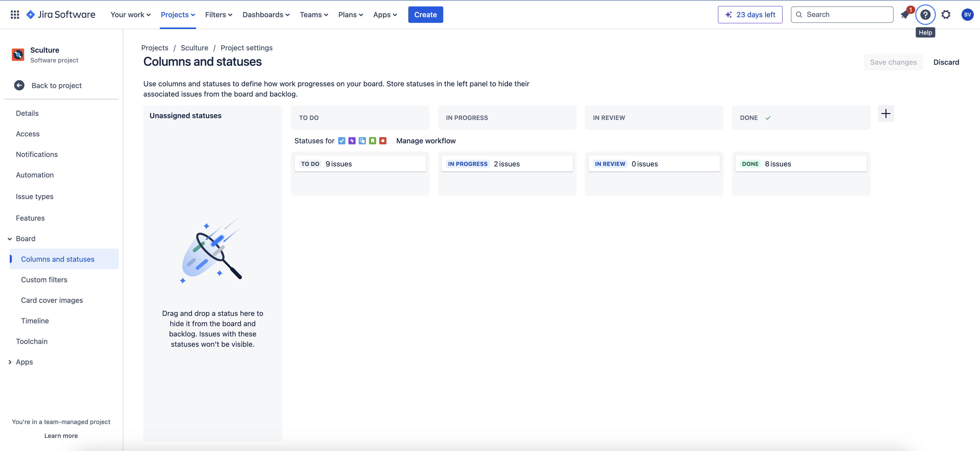Screen dimensions: 980x451
Task: Select the green Story issue type icon
Action: (x=372, y=141)
